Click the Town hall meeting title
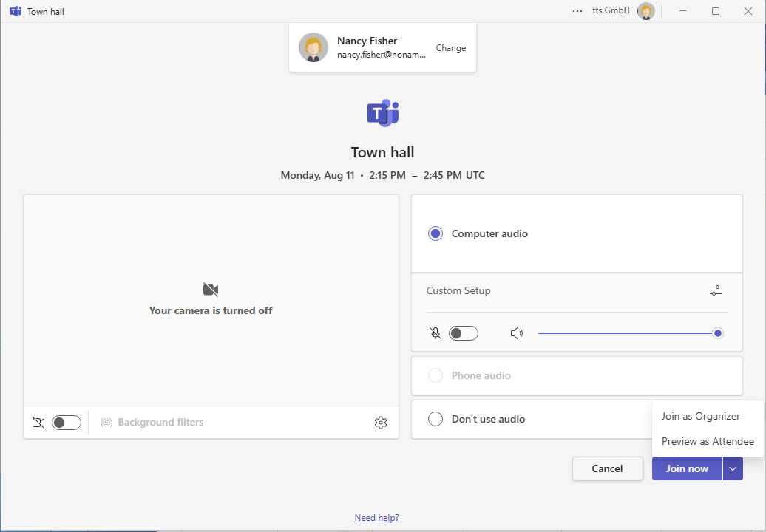Image resolution: width=766 pixels, height=532 pixels. (382, 152)
